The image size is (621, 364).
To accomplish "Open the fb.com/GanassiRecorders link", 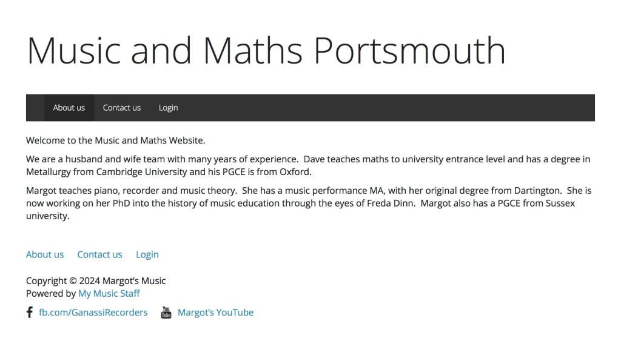I will 93,313.
